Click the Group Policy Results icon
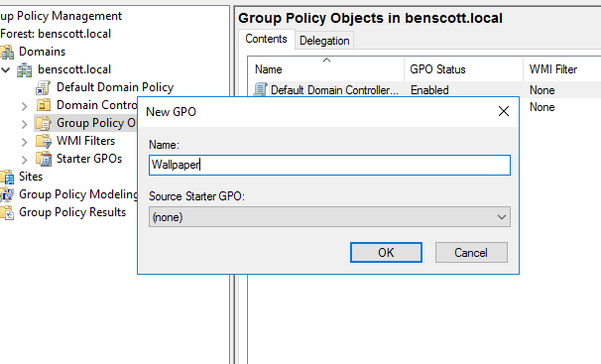This screenshot has width=601, height=364. [x=7, y=212]
